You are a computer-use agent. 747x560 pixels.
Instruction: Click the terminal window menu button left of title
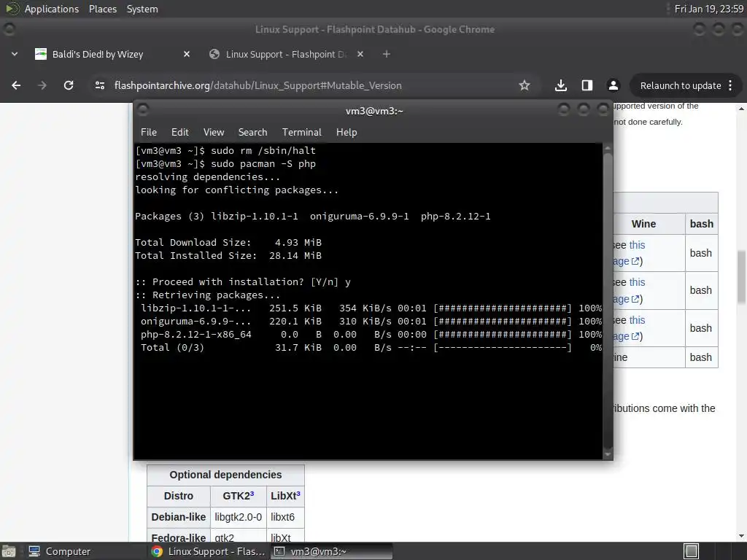point(142,110)
